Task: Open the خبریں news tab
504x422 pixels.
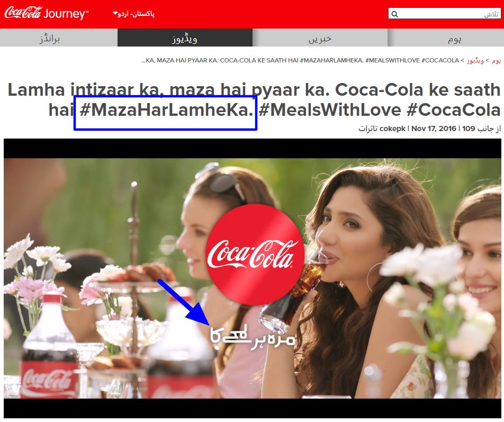Action: [320, 38]
